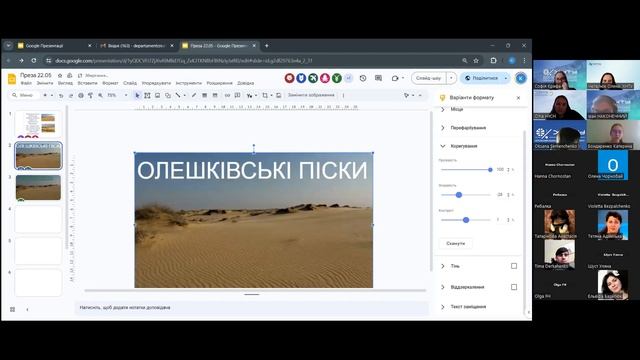Reload the browser page
The width and height of the screenshot is (640, 360).
[34, 60]
